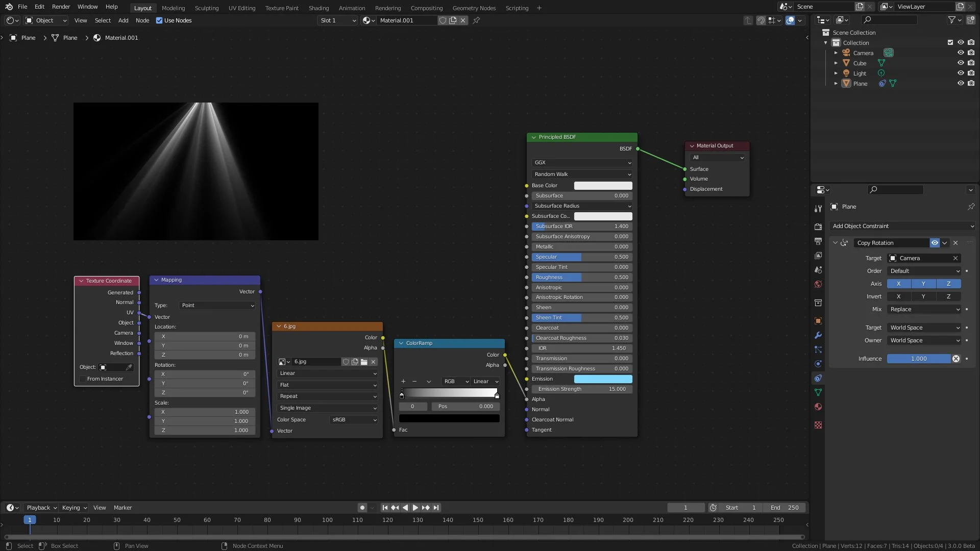This screenshot has width=980, height=551.
Task: Click the Keying button in timeline
Action: coord(74,508)
